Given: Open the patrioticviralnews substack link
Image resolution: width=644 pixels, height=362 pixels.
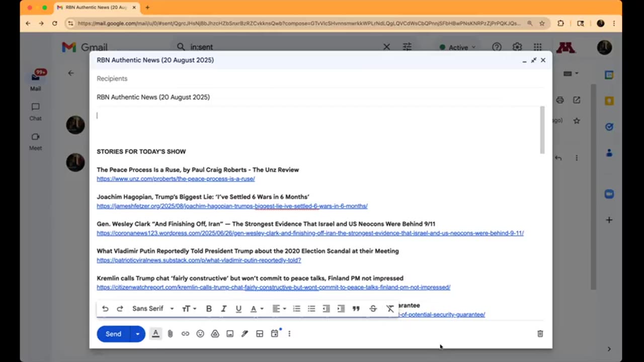Looking at the screenshot, I should 199,260.
